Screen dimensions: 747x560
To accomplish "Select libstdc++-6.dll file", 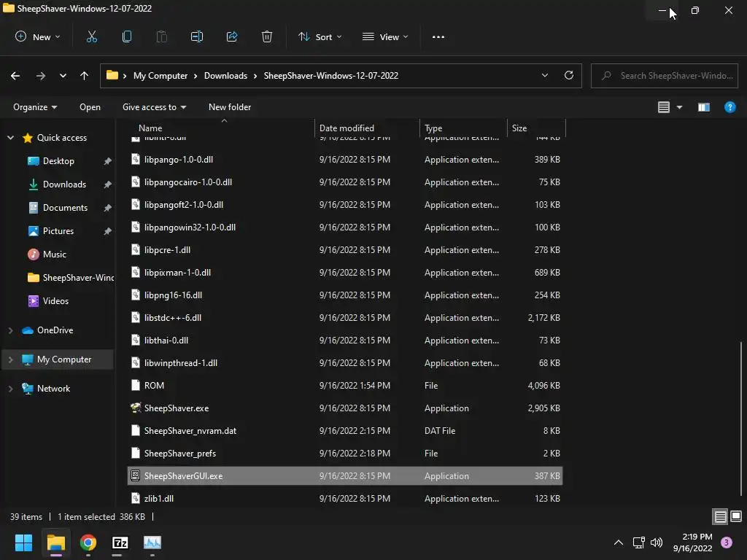I will pyautogui.click(x=345, y=318).
